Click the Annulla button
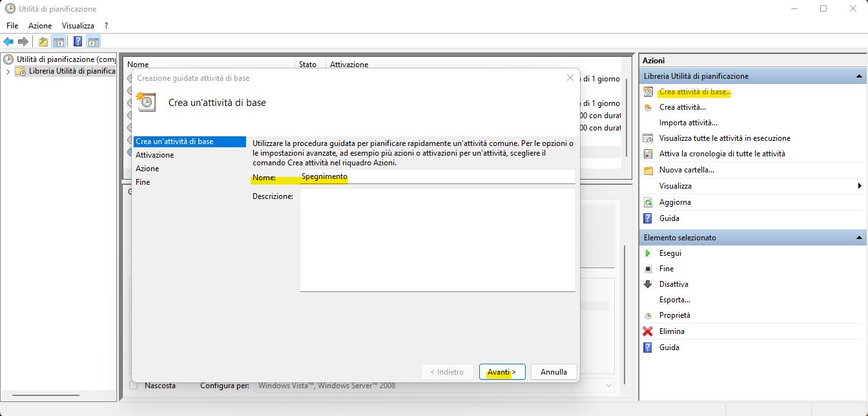 tap(553, 372)
